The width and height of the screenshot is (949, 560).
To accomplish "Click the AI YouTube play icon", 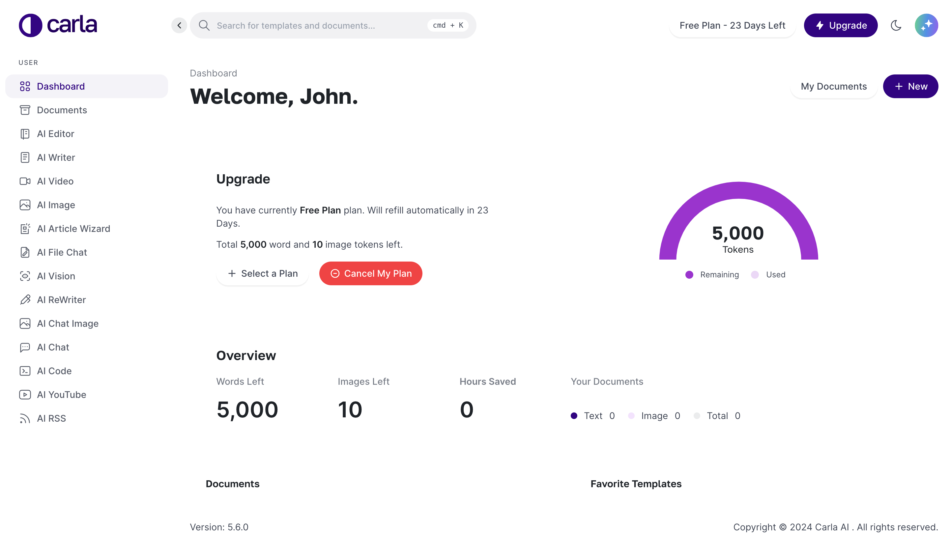I will coord(25,395).
